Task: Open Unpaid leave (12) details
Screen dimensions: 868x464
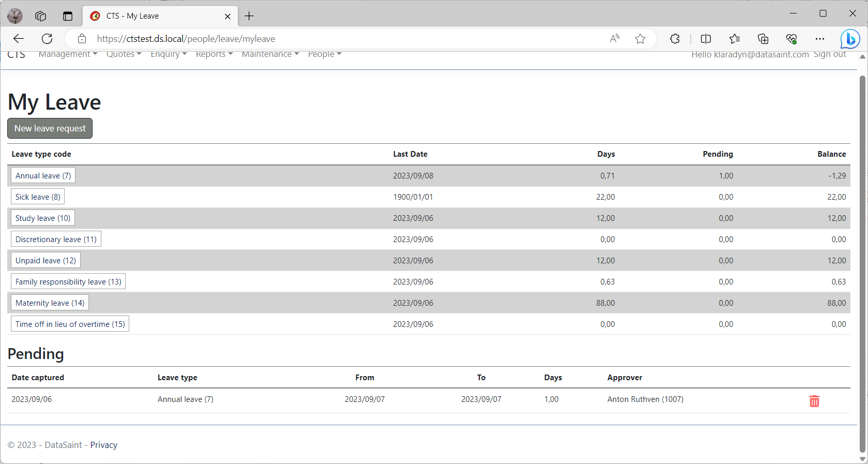Action: (45, 260)
